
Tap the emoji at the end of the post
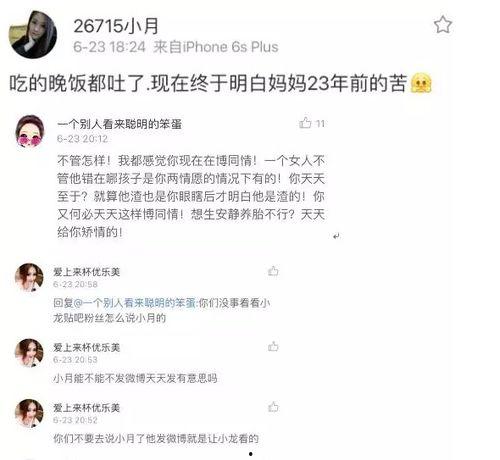point(421,83)
